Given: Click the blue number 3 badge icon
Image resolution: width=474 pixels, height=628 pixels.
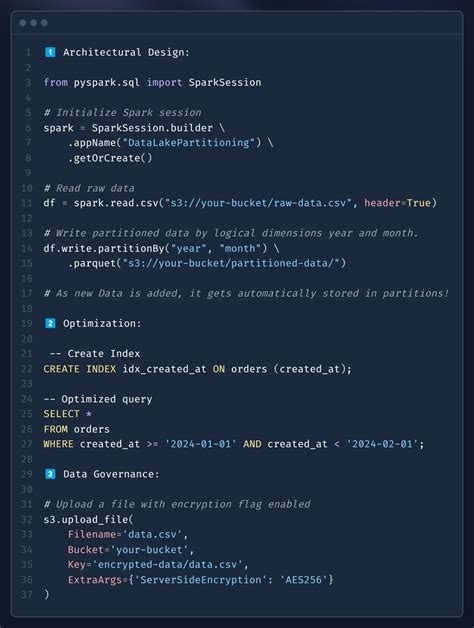Looking at the screenshot, I should pos(50,474).
